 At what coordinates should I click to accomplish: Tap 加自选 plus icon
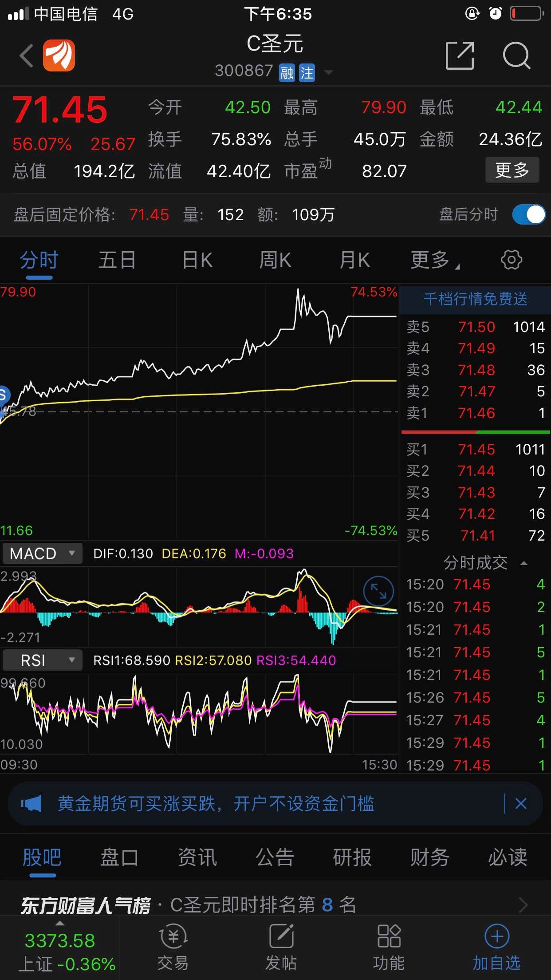click(x=497, y=936)
